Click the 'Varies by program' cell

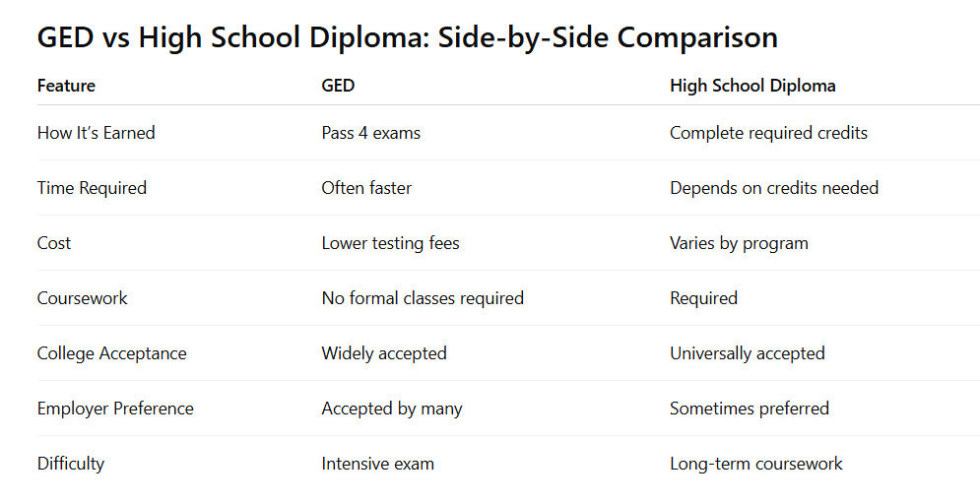pyautogui.click(x=739, y=243)
